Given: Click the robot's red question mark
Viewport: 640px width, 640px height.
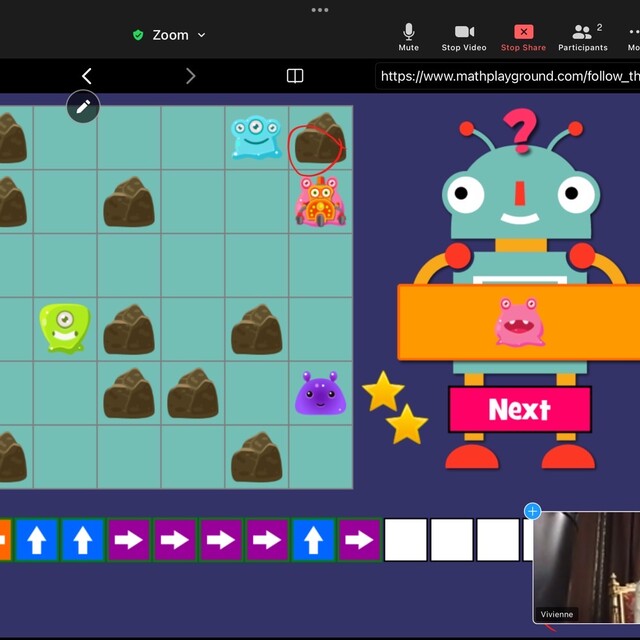Looking at the screenshot, I should tap(520, 131).
